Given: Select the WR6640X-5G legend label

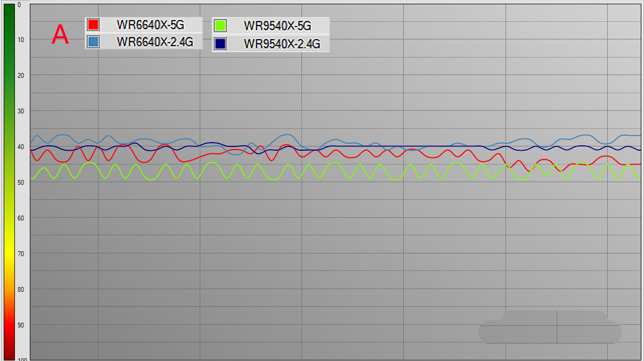Looking at the screenshot, I should click(150, 24).
